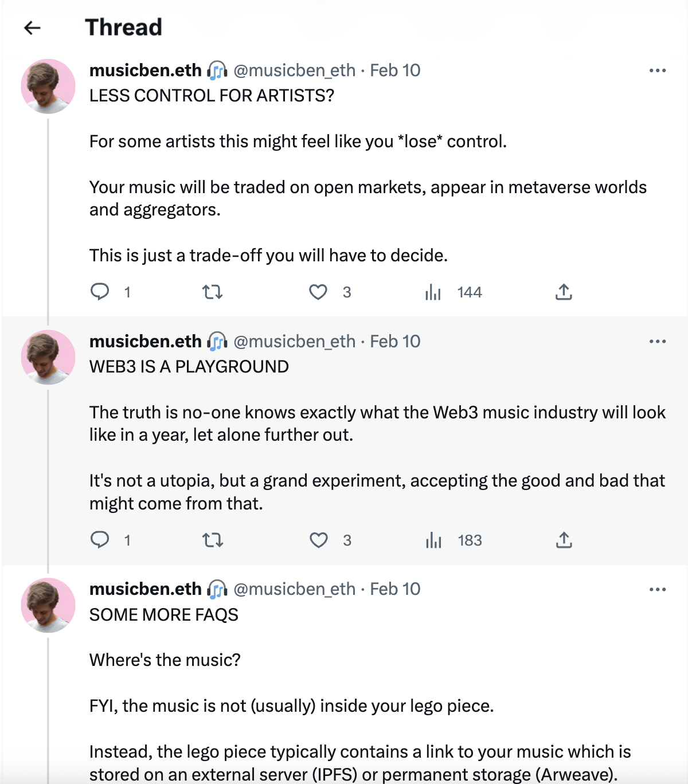The image size is (688, 784).
Task: Like the WEB3 IS A PLAYGROUND tweet
Action: click(x=318, y=540)
